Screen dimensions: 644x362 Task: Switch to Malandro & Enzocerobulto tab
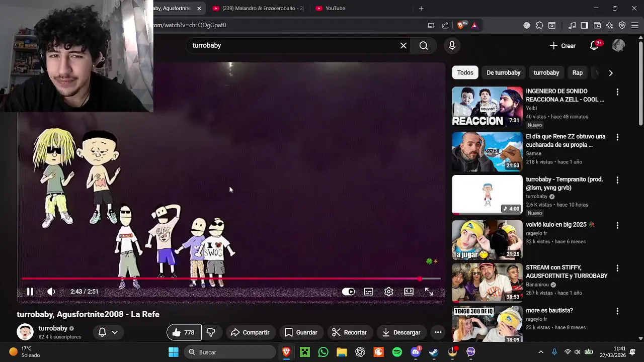(x=258, y=9)
